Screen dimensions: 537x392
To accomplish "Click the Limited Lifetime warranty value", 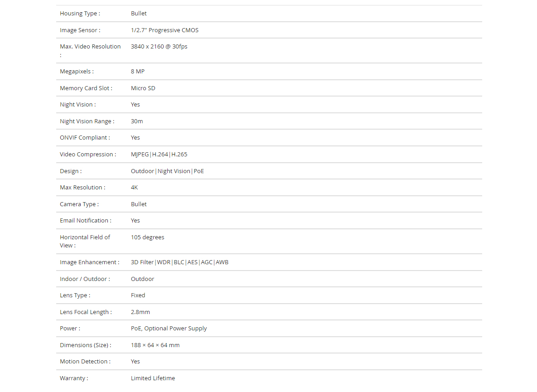I will click(153, 378).
